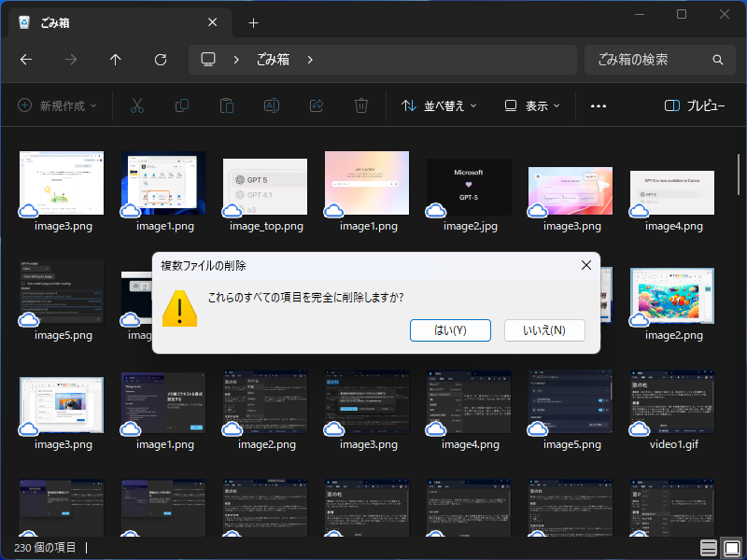Open the 並べ替え sort dropdown
Image resolution: width=747 pixels, height=560 pixels.
click(439, 105)
